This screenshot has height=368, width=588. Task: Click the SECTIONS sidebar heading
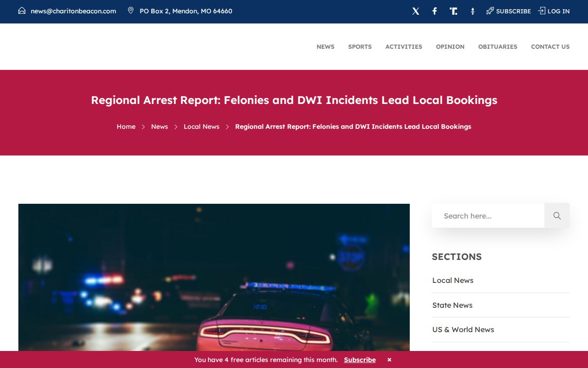tap(457, 257)
